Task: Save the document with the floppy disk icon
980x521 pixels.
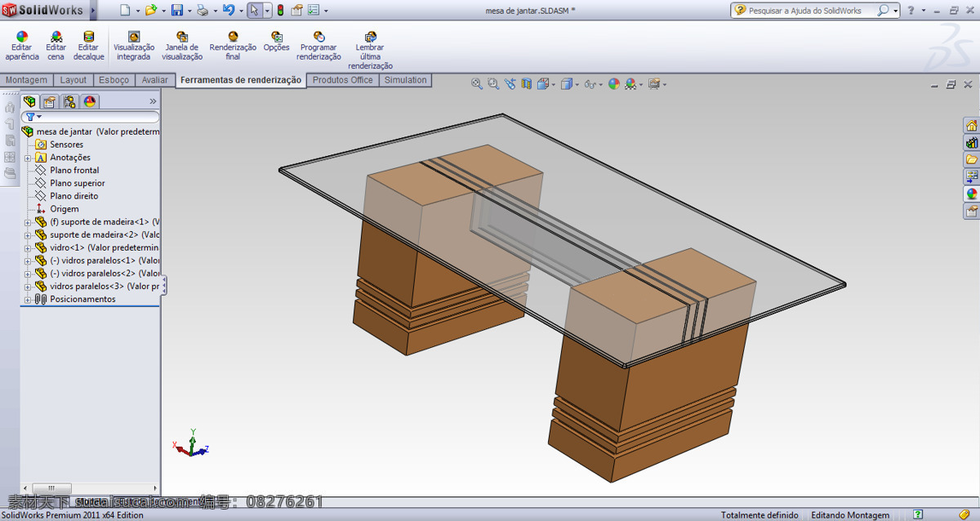Action: 177,11
